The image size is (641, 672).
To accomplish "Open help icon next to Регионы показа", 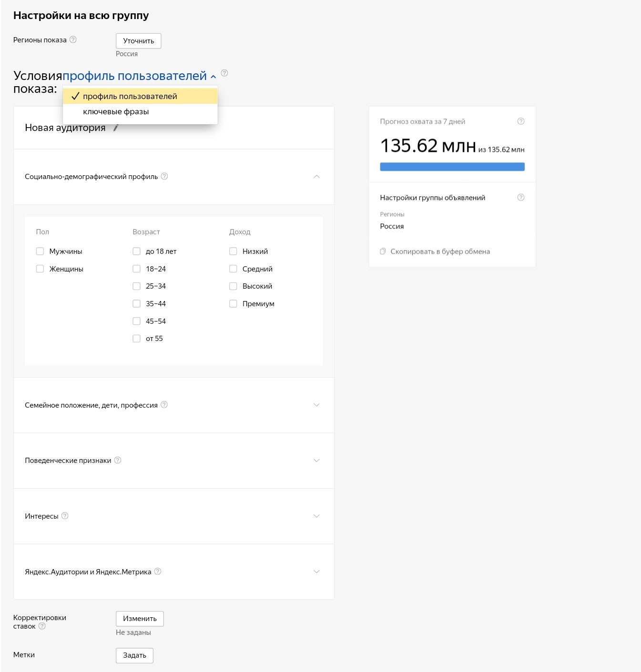I will coord(73,40).
